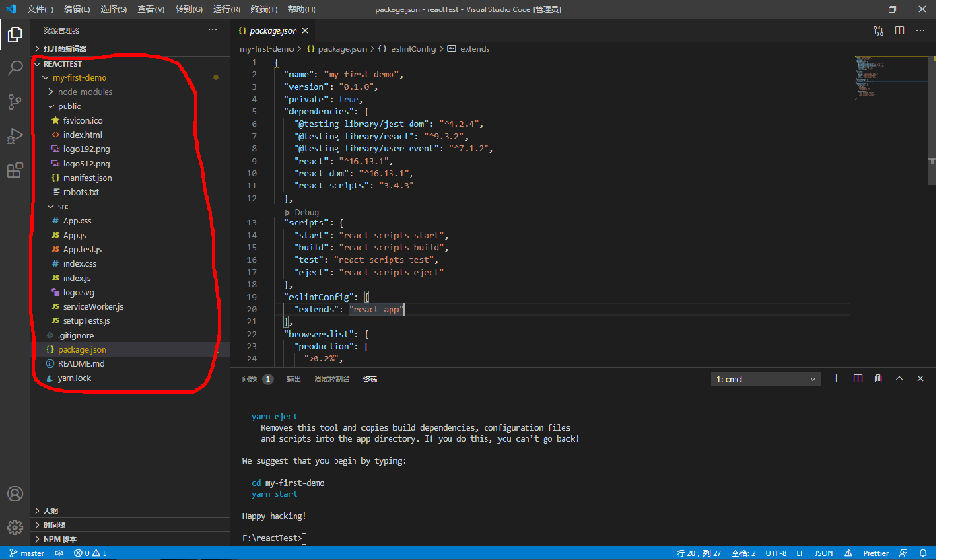
Task: Click the extends breadcrumb item
Action: pyautogui.click(x=469, y=49)
